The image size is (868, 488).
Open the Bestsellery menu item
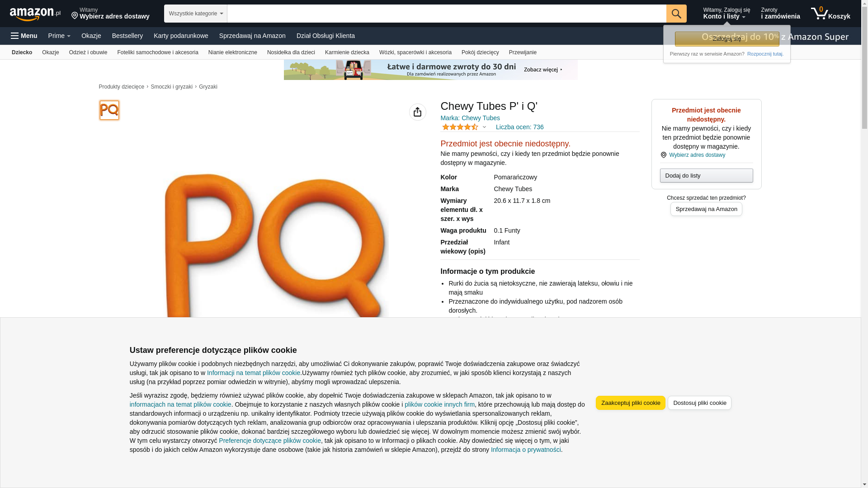[127, 36]
